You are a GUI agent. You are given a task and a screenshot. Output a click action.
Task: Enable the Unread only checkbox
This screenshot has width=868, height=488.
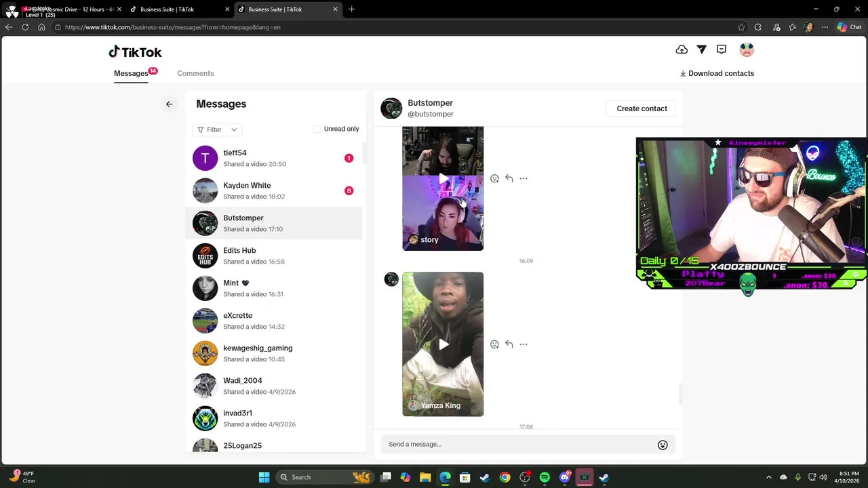click(x=317, y=129)
